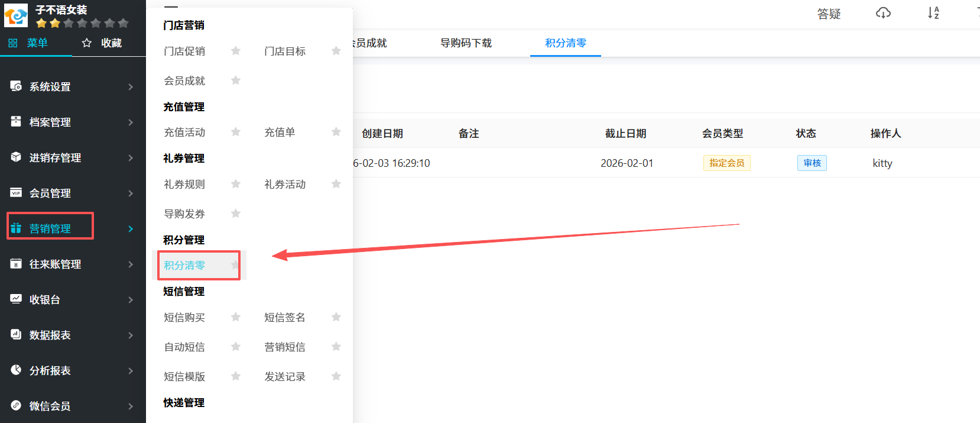Click the 营销管理 gift icon
The width and height of the screenshot is (980, 423).
pos(16,228)
